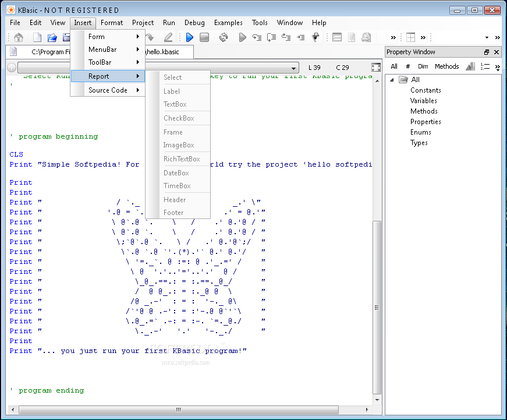Click the round info icon left of the combo box

pos(12,68)
